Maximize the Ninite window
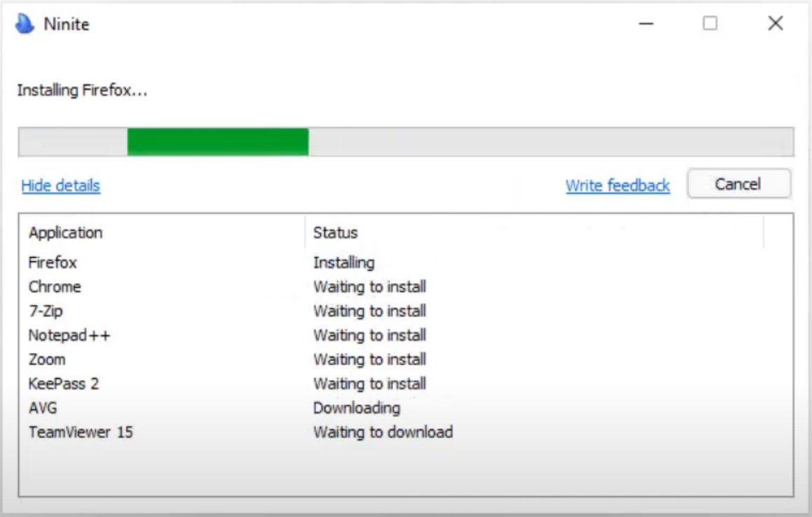This screenshot has width=812, height=517. point(710,23)
